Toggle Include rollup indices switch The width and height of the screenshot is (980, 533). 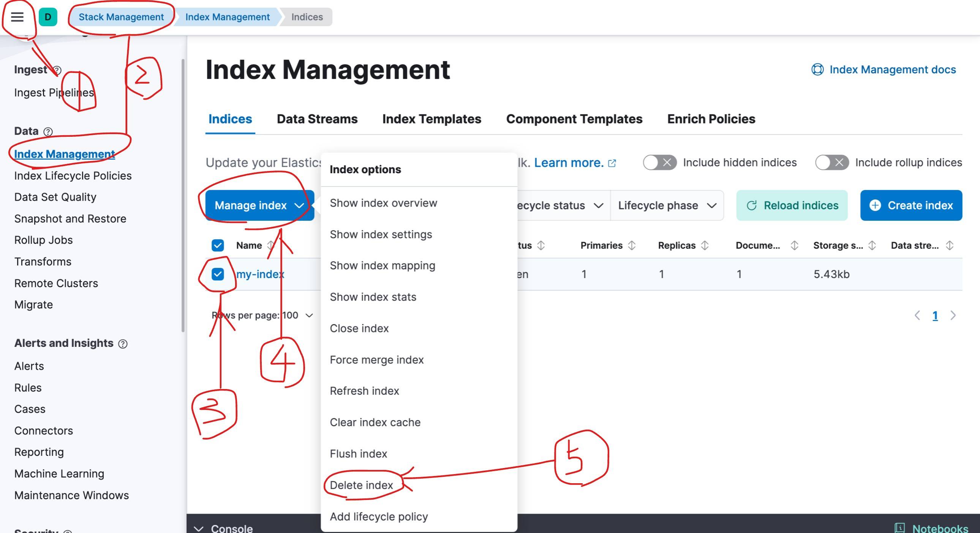(831, 163)
